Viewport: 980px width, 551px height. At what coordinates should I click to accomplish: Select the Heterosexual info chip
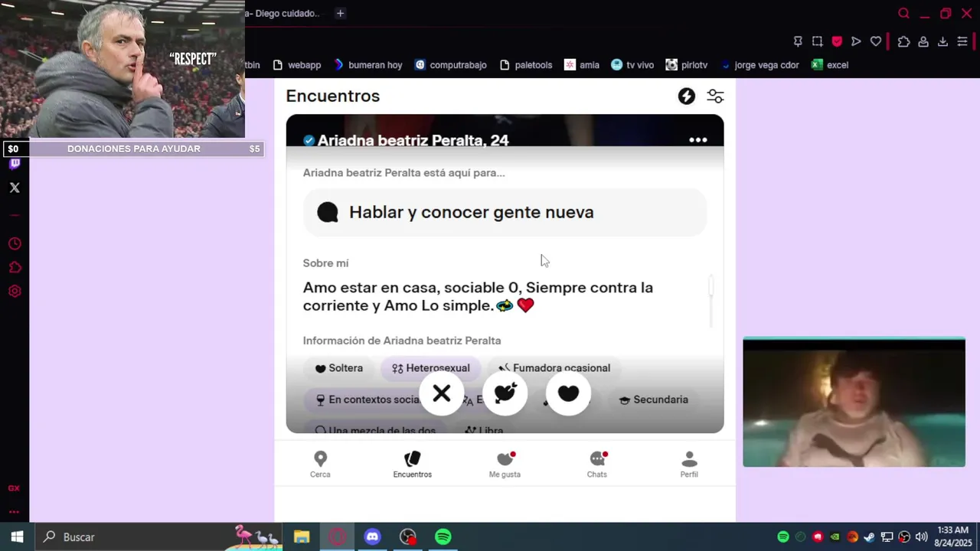[x=431, y=368]
